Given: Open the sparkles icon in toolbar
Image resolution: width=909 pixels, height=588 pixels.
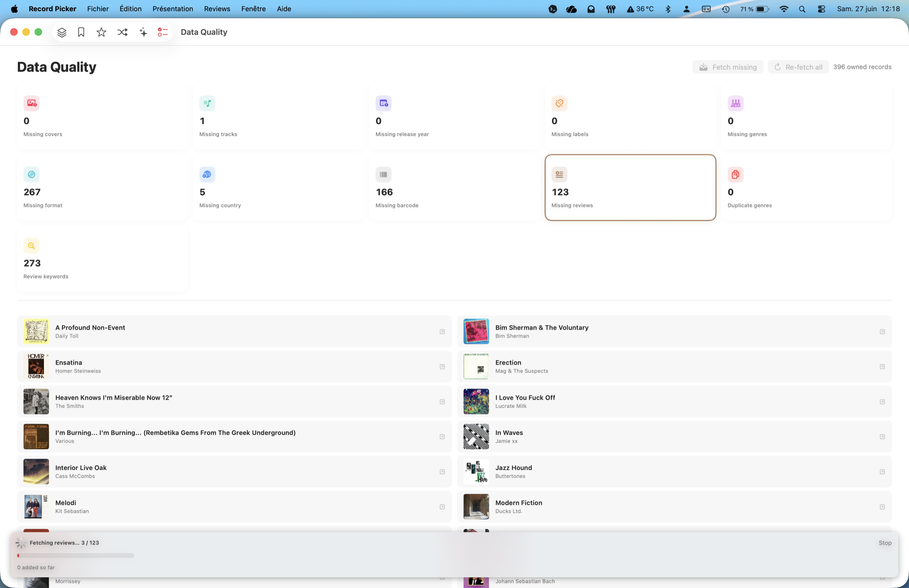Looking at the screenshot, I should click(143, 32).
